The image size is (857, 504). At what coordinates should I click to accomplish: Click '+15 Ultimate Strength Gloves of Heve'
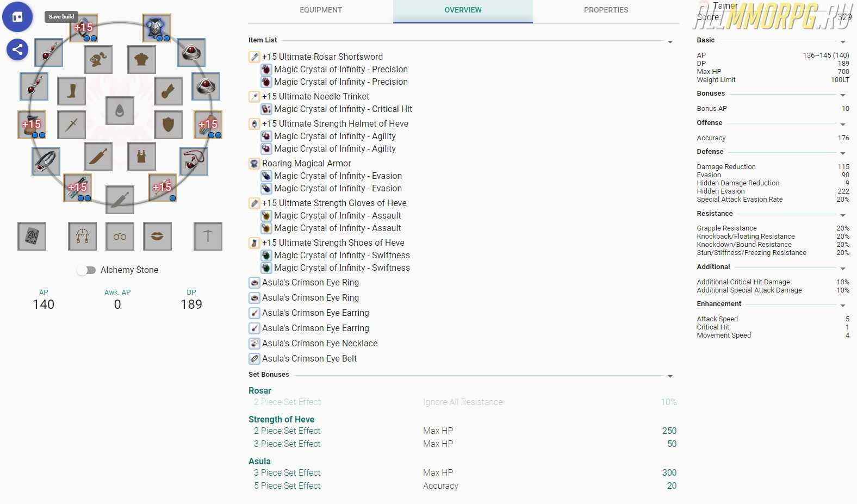click(334, 203)
